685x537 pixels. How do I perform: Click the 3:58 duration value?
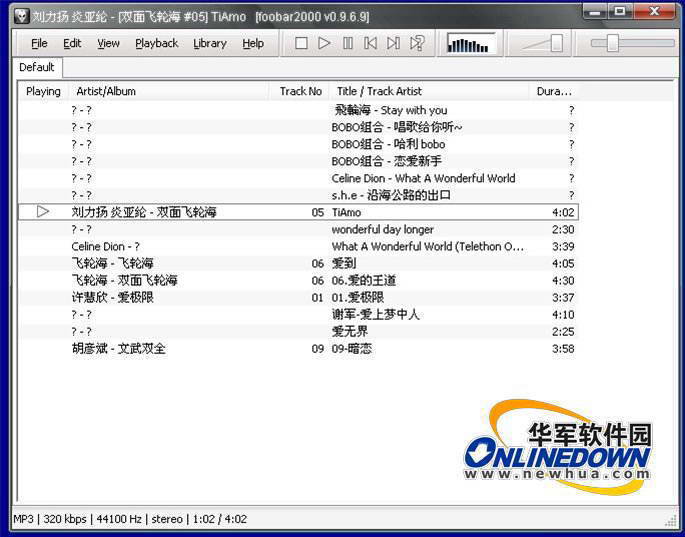point(563,349)
